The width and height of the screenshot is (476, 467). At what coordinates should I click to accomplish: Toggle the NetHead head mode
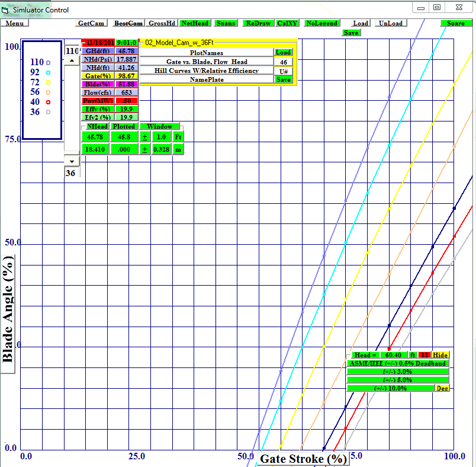tap(195, 23)
